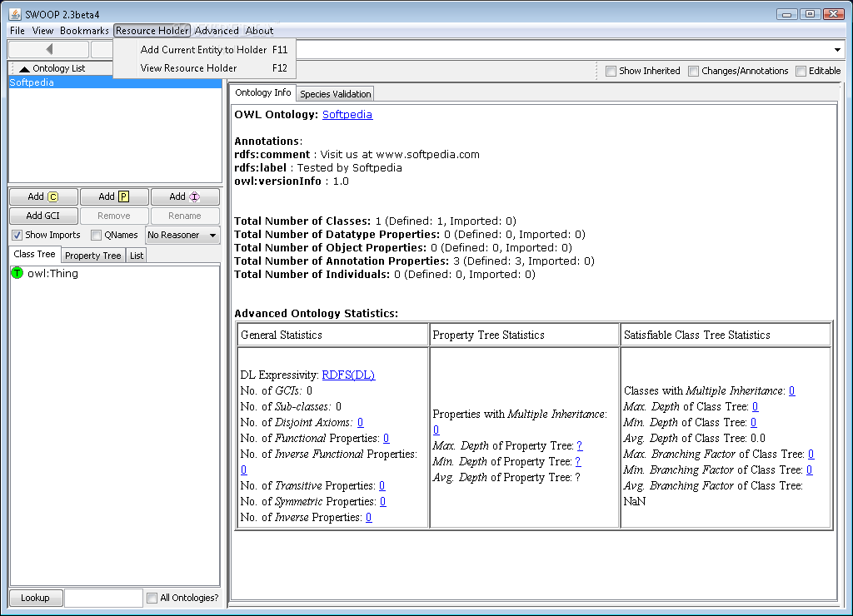Click the General Statistics header cell
This screenshot has width=853, height=616.
(333, 335)
